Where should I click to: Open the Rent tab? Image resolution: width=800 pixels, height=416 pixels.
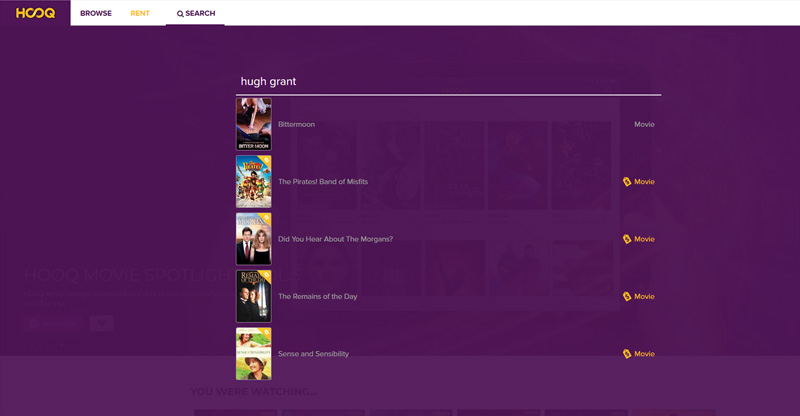coord(140,13)
